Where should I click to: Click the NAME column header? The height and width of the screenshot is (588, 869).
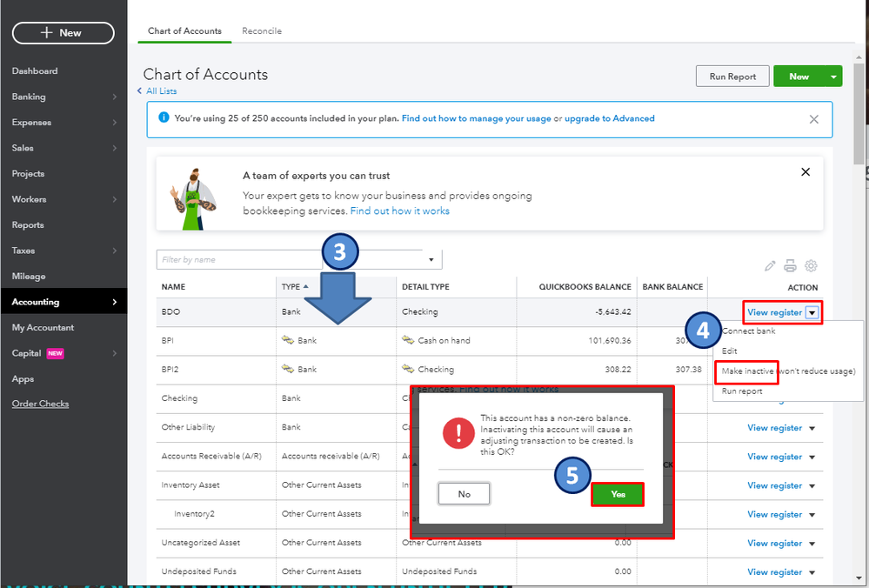(173, 286)
